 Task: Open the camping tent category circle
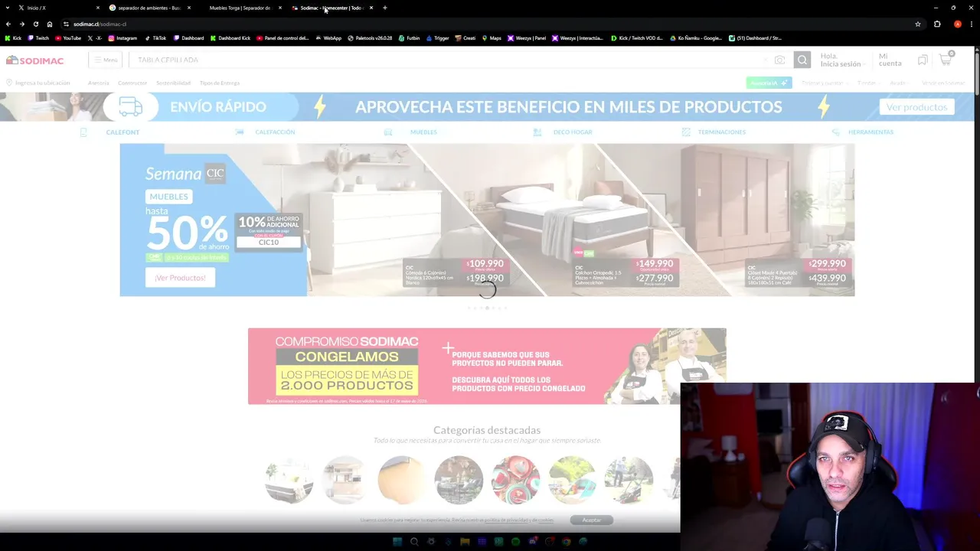(572, 480)
